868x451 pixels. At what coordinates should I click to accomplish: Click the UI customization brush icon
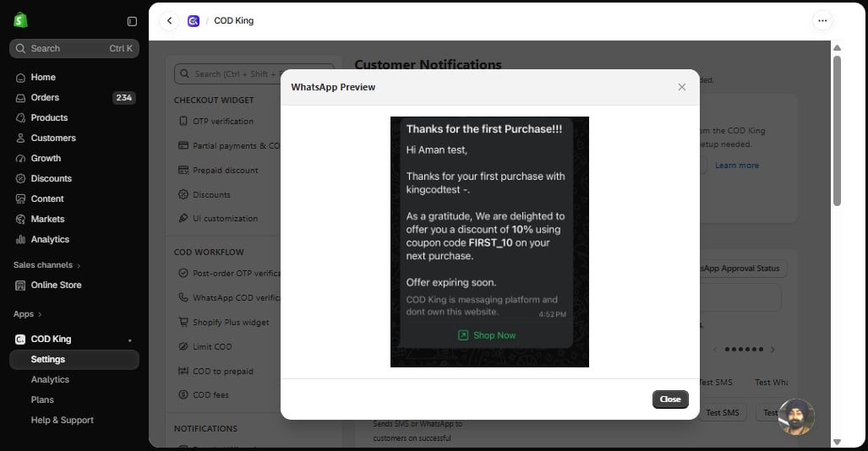point(183,219)
